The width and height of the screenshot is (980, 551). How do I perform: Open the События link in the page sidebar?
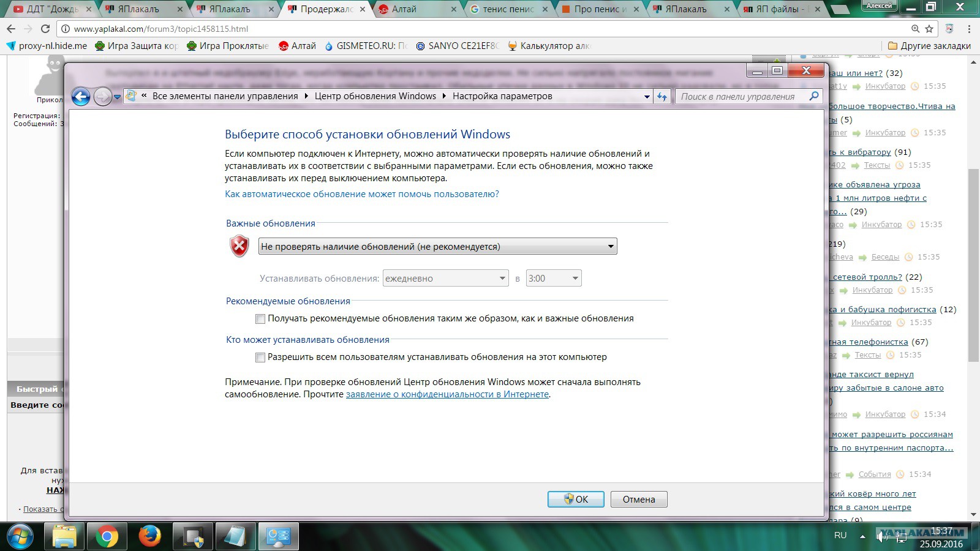tap(875, 474)
